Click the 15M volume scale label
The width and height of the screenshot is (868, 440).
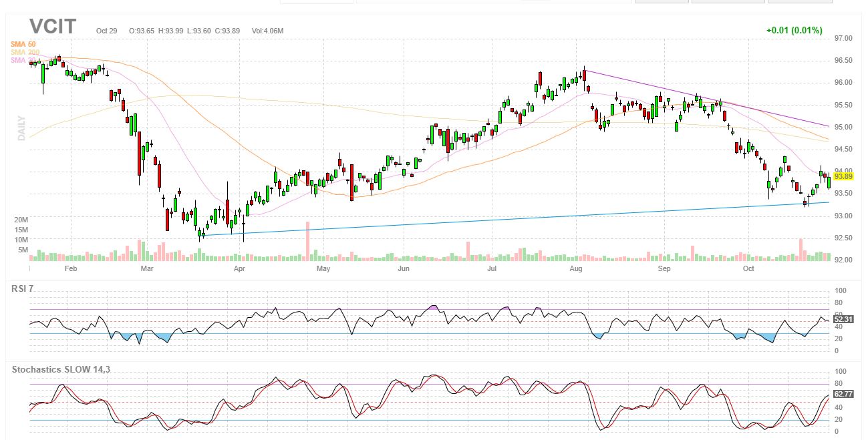21,229
